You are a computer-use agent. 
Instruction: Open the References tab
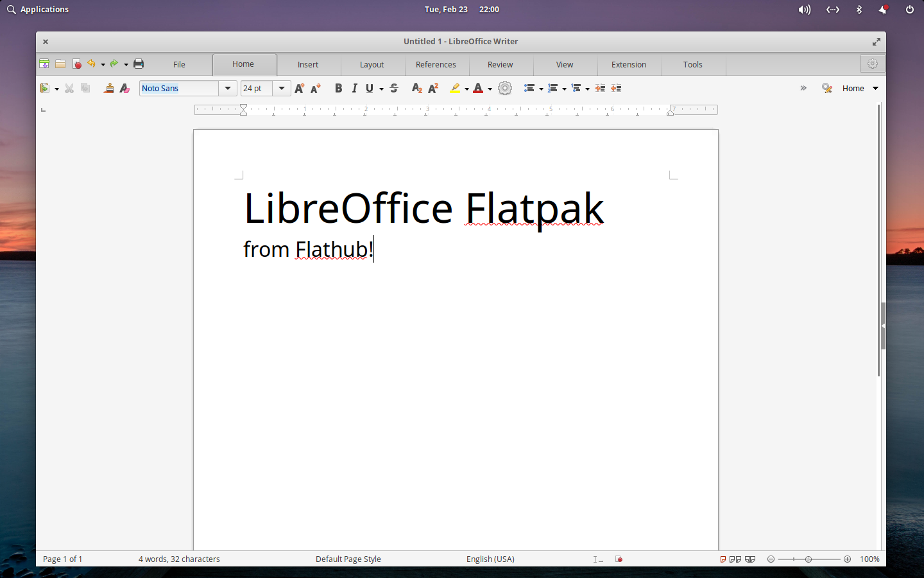point(436,64)
